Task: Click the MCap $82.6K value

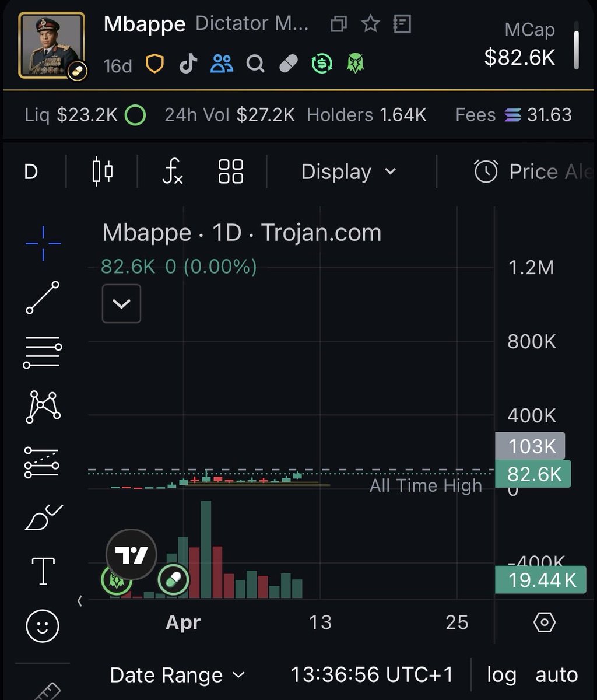Action: click(519, 57)
